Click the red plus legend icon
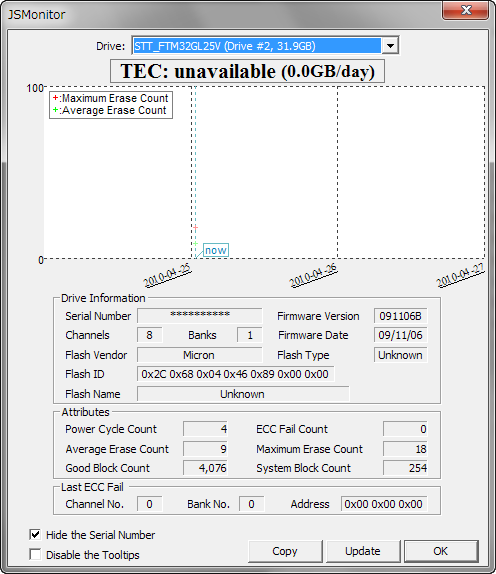The image size is (496, 574). (55, 98)
